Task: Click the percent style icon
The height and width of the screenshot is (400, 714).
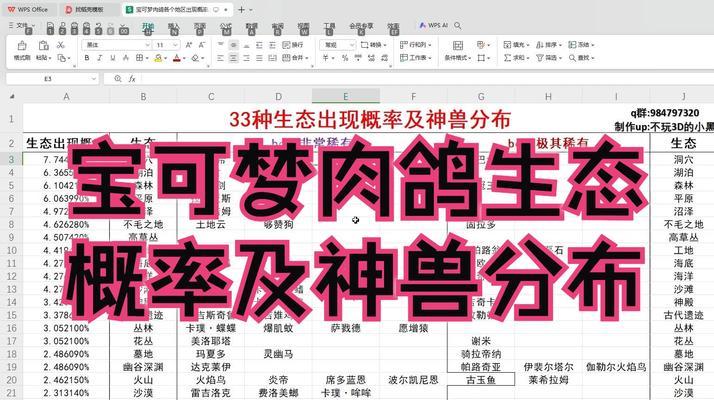Action: (x=345, y=58)
